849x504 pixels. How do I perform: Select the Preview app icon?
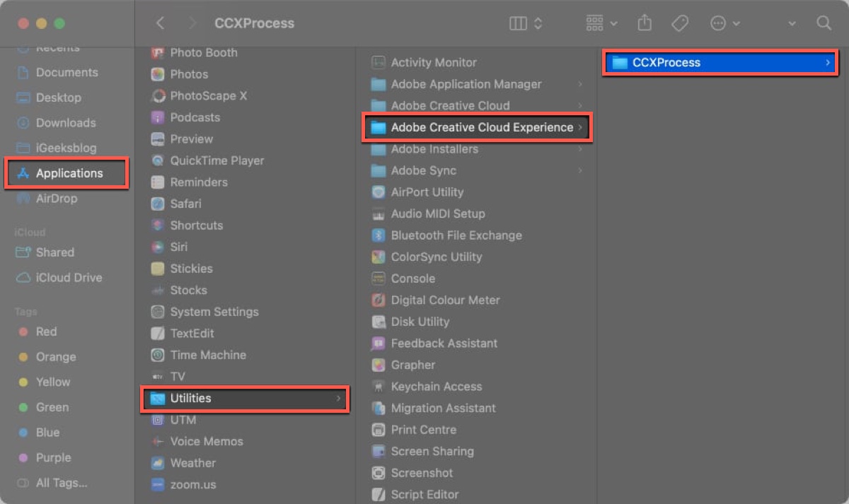coord(158,139)
